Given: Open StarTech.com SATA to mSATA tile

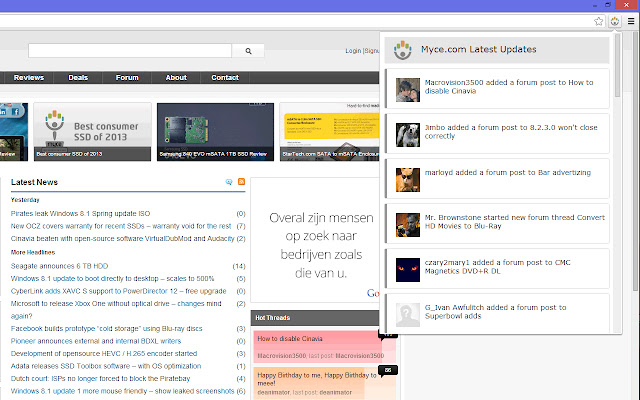Looking at the screenshot, I should click(330, 132).
